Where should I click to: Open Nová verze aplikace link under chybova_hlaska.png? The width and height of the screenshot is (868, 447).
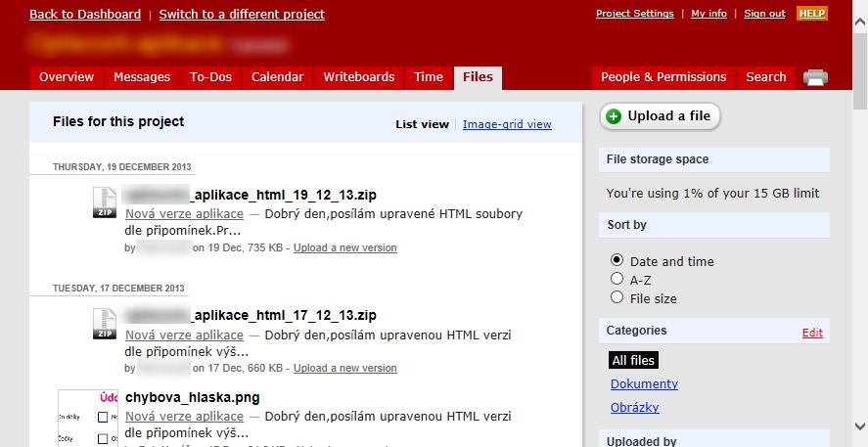(184, 416)
